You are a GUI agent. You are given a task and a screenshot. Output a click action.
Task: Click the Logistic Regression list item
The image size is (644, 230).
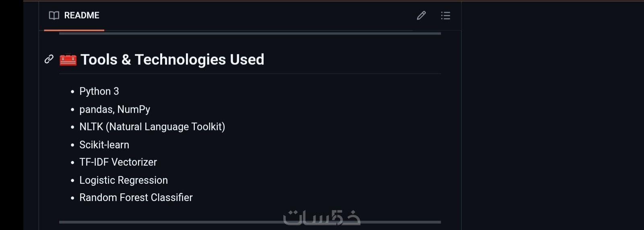(x=124, y=180)
